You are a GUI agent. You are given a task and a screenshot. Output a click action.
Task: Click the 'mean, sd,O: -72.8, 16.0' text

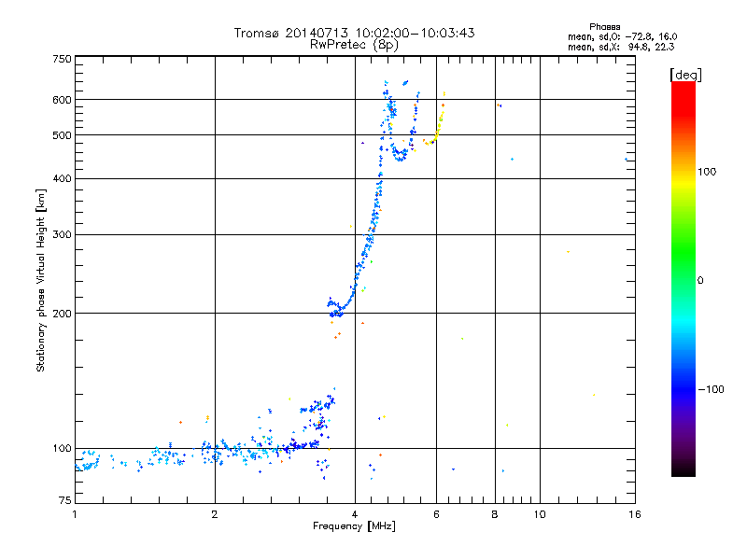click(x=622, y=36)
